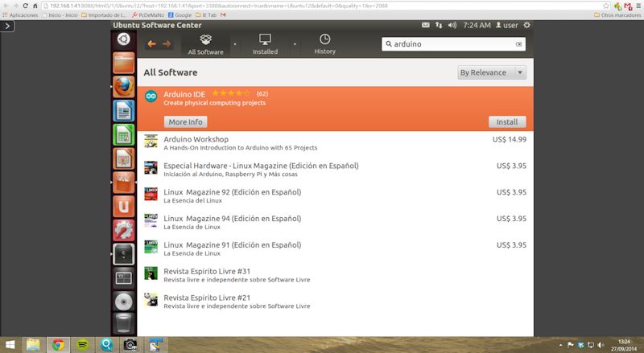Viewport: 644px width, 353px height.
Task: Open the By Relevance sort dropdown
Action: point(492,72)
